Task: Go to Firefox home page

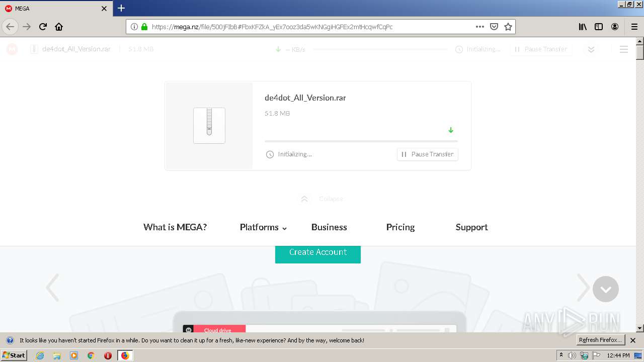Action: [59, 27]
